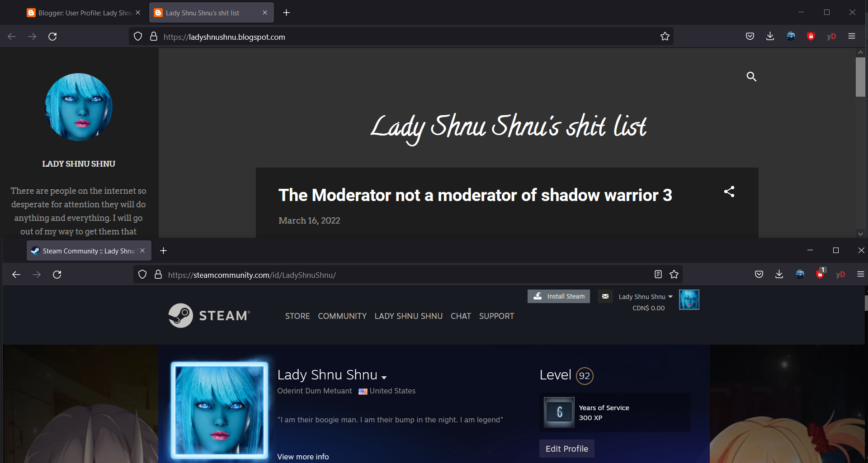
Task: Go forward in the blogspot window
Action: (x=32, y=37)
